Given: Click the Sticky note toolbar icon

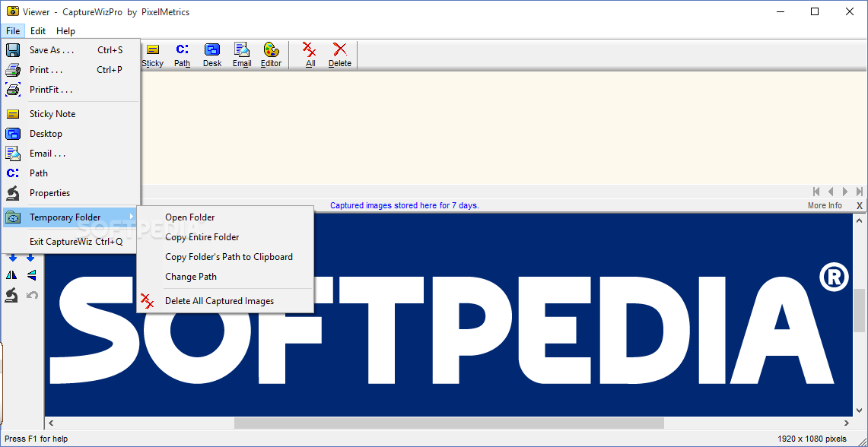Looking at the screenshot, I should click(x=152, y=55).
